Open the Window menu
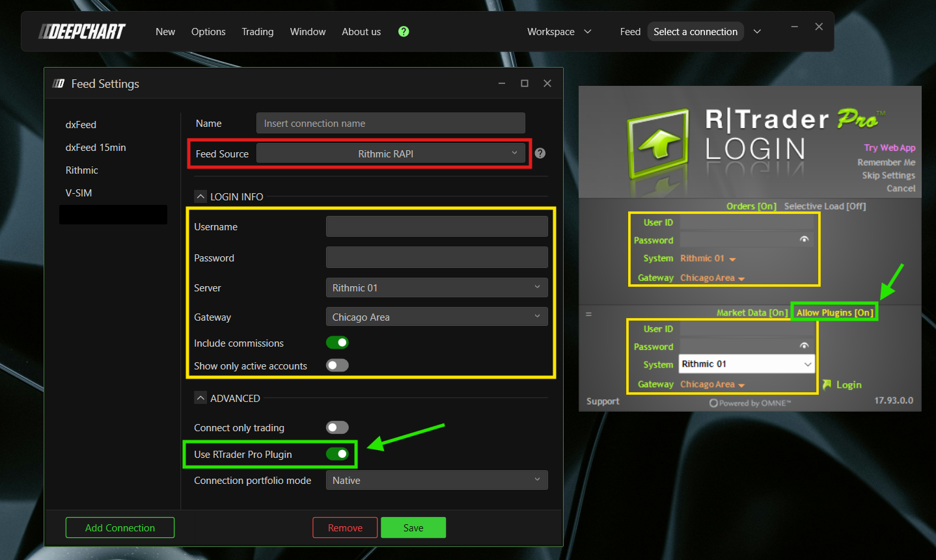The height and width of the screenshot is (560, 936). 308,31
